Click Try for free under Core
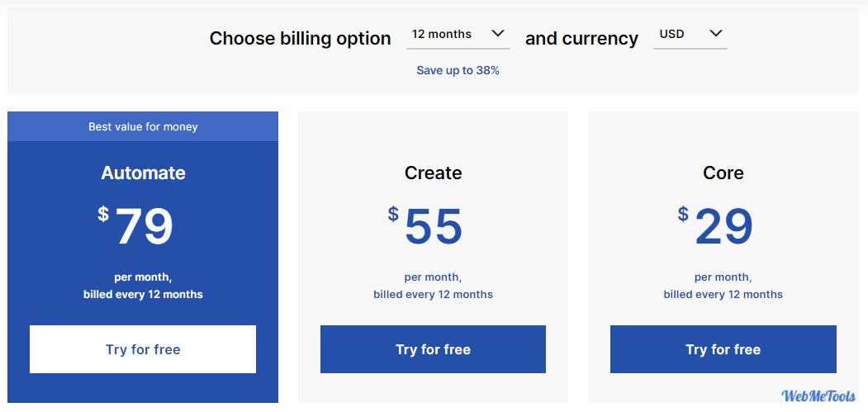This screenshot has width=868, height=412. [723, 349]
